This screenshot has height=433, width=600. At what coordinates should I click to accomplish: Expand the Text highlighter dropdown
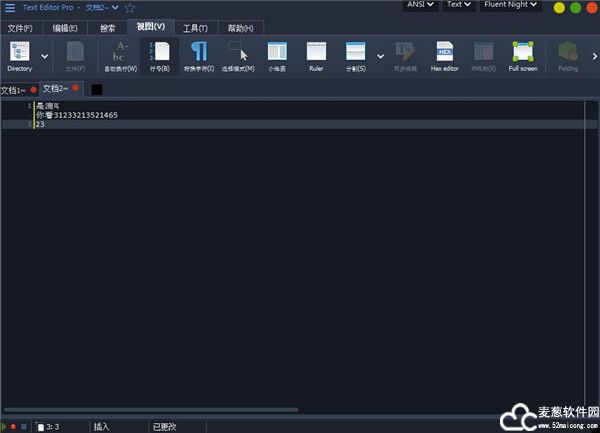(459, 6)
